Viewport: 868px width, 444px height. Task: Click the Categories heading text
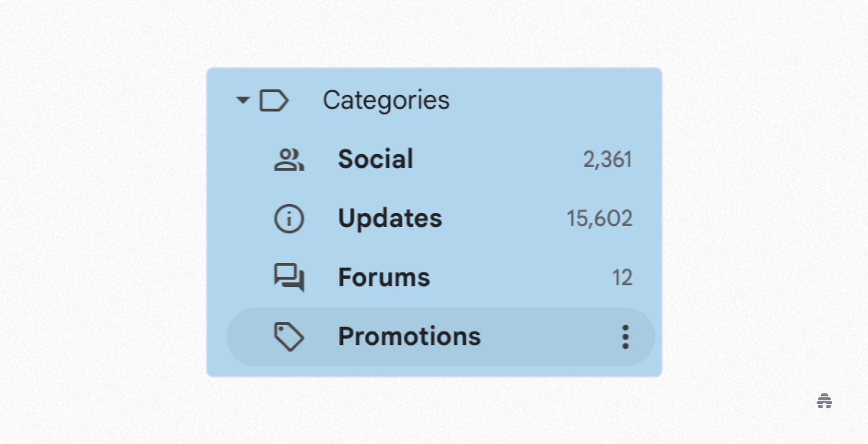pyautogui.click(x=387, y=101)
